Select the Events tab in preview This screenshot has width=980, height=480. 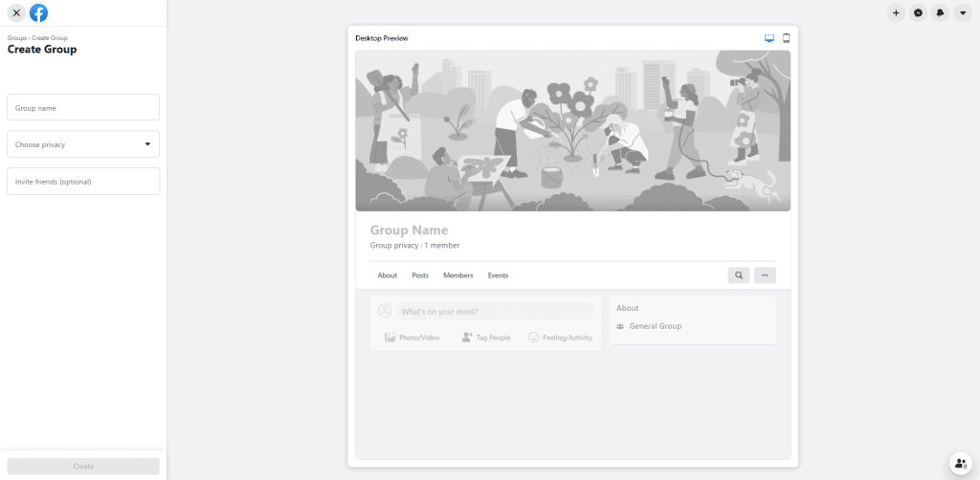click(x=498, y=275)
